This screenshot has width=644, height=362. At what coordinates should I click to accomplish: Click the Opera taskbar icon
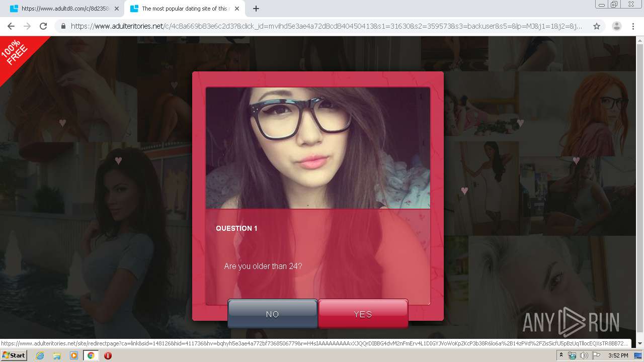point(108,355)
